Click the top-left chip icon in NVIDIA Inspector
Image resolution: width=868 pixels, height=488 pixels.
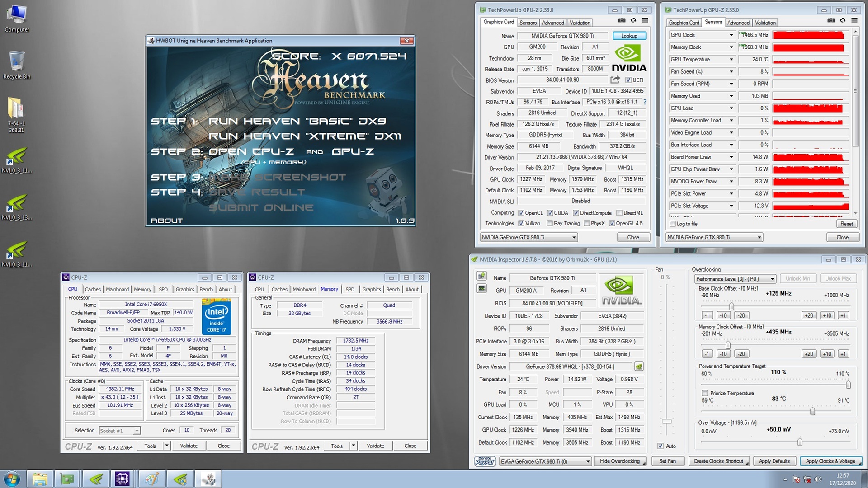[482, 276]
